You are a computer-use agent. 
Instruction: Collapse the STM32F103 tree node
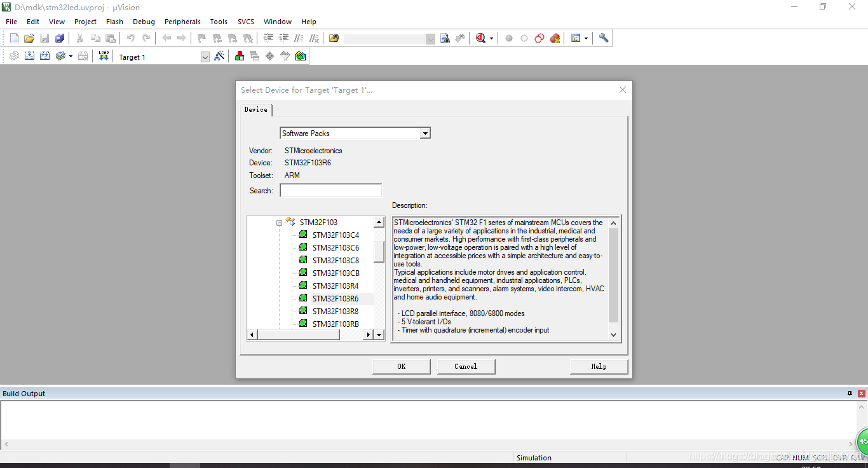(x=279, y=223)
